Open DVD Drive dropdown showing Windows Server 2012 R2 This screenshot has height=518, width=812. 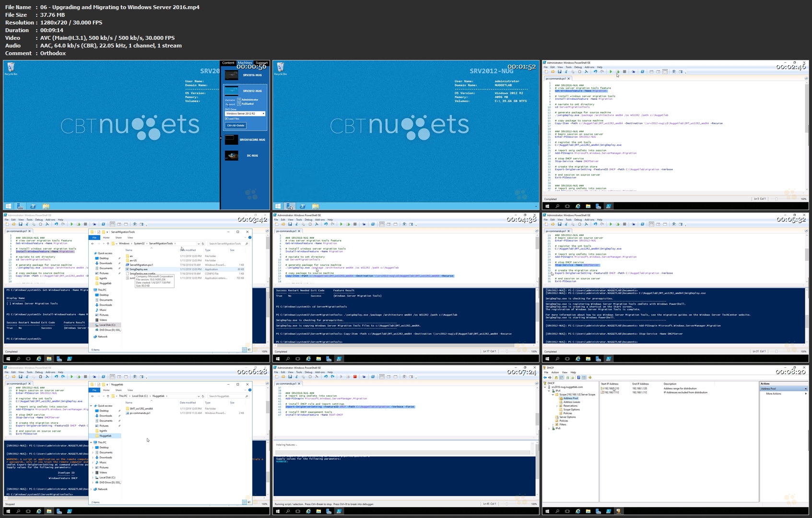pos(245,114)
